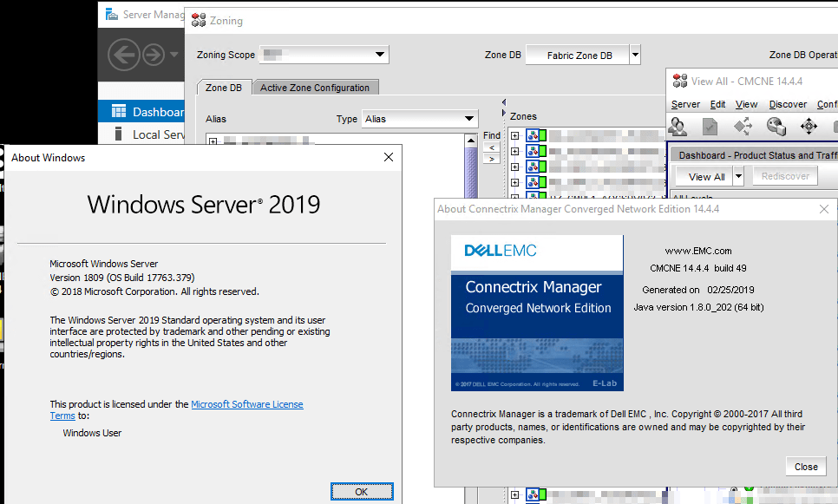Open the View All dropdown arrow in CMCNE

(x=738, y=176)
